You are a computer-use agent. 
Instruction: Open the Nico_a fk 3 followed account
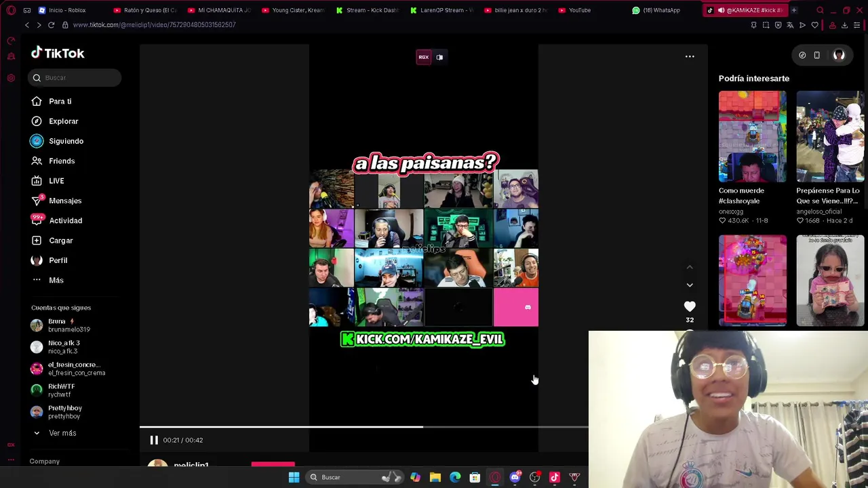56,347
